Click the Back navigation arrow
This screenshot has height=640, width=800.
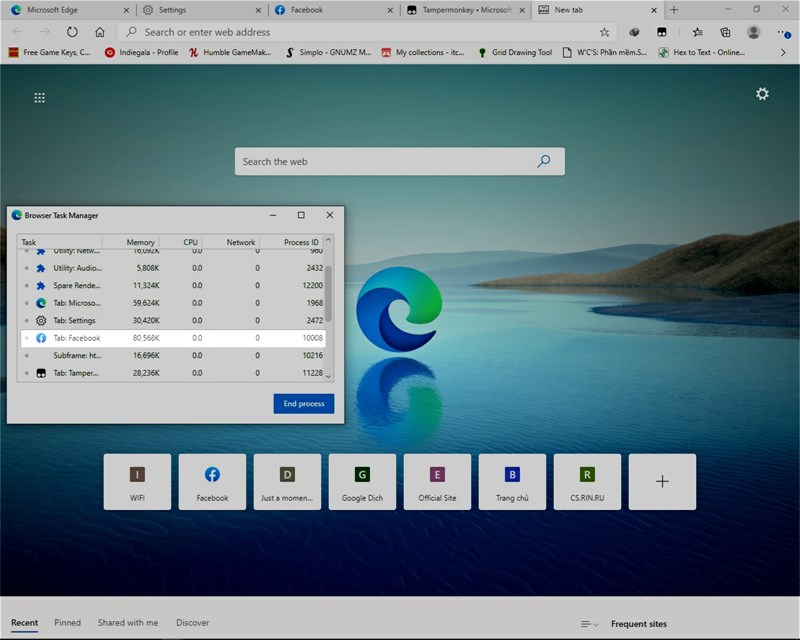(x=17, y=32)
